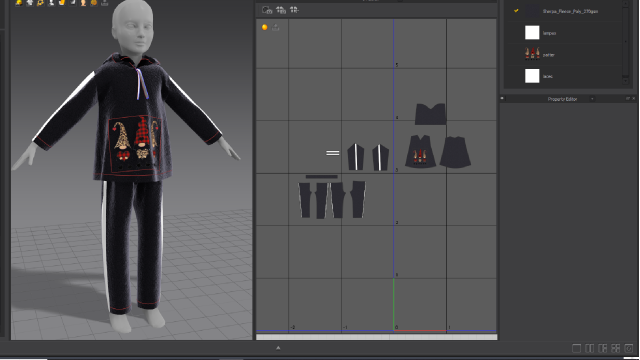
Task: Select the hood pattern piece in 2D window
Action: (431, 114)
